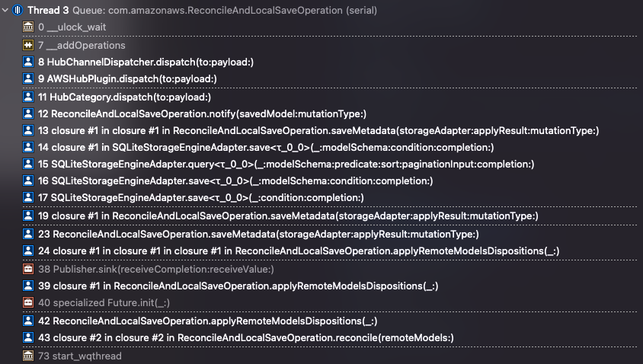Select frame 24 closure in applyRemoteModelsDispositions
The height and width of the screenshot is (364, 643).
click(x=299, y=251)
